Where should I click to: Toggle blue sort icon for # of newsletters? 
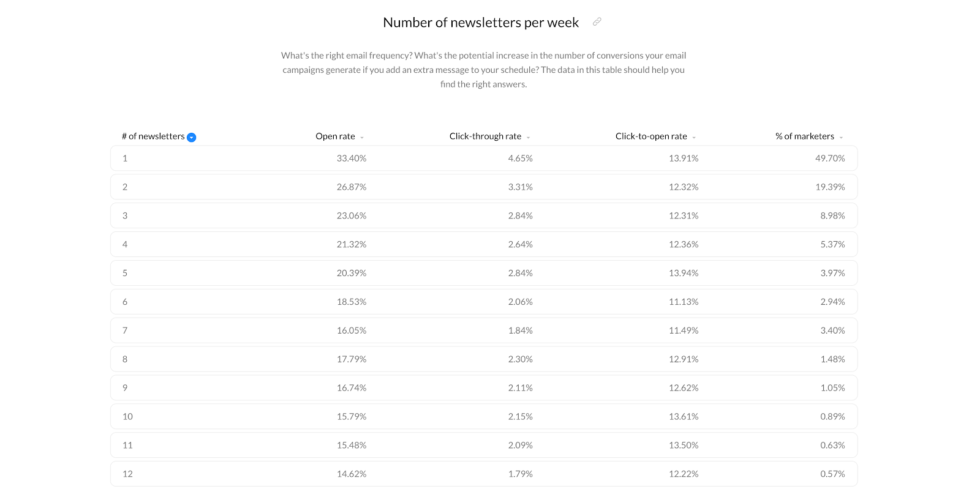click(x=192, y=137)
